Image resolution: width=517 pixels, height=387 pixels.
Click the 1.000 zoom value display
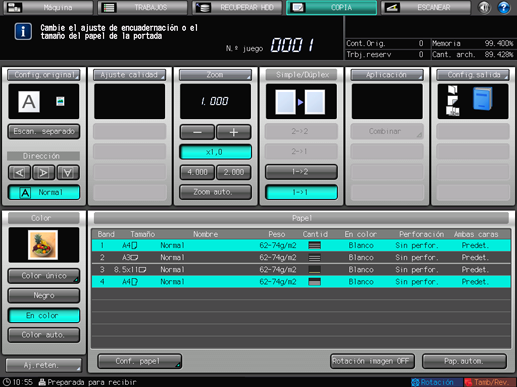click(x=215, y=101)
